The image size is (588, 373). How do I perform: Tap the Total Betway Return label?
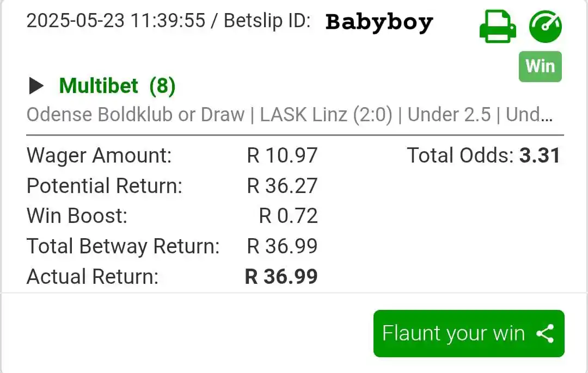(x=123, y=246)
